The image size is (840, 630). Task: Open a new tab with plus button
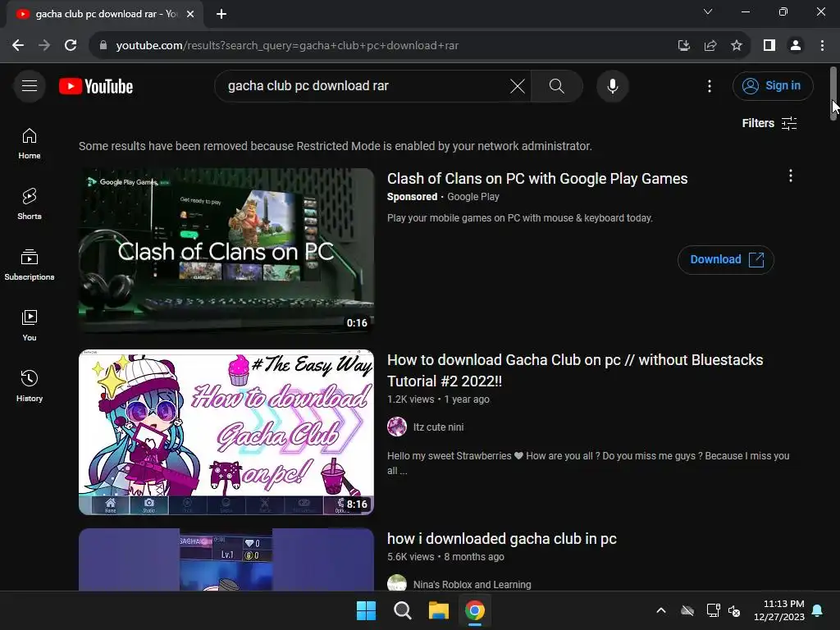point(221,14)
